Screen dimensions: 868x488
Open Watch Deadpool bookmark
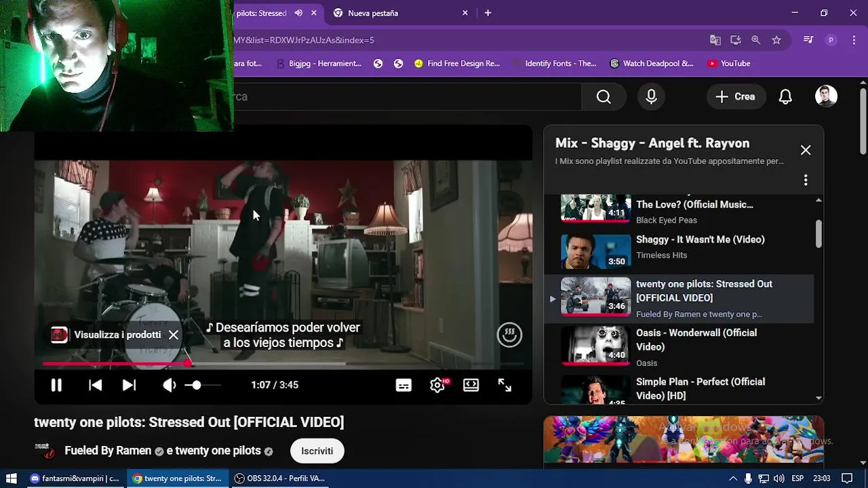[652, 64]
